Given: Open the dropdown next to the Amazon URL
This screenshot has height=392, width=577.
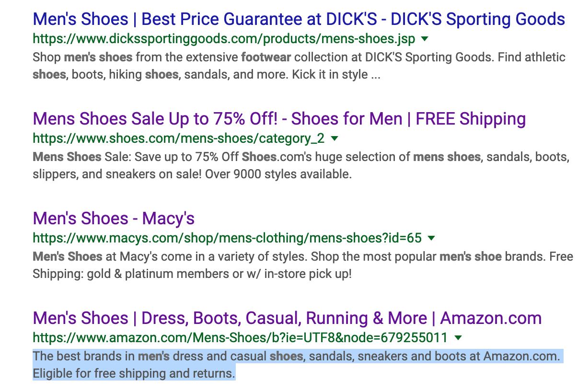Looking at the screenshot, I should [458, 337].
